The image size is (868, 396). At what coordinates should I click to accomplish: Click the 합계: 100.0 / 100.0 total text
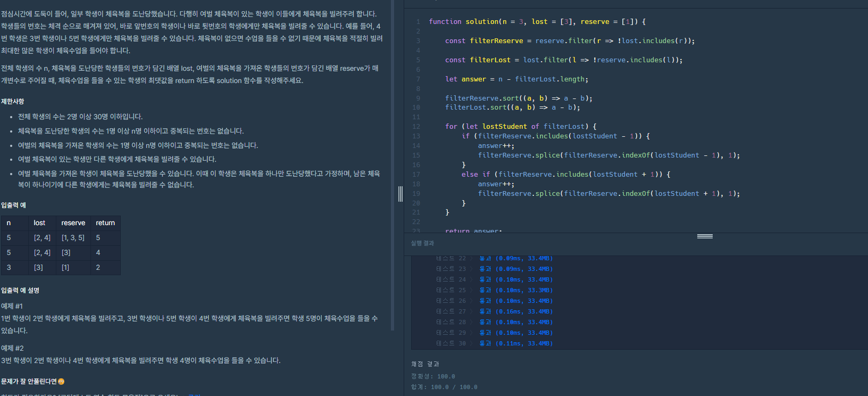coord(444,387)
